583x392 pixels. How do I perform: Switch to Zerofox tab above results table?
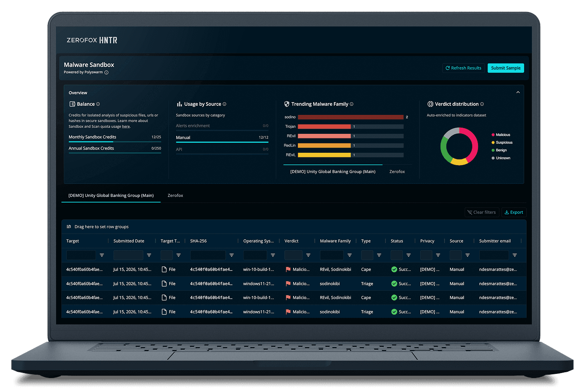(175, 196)
